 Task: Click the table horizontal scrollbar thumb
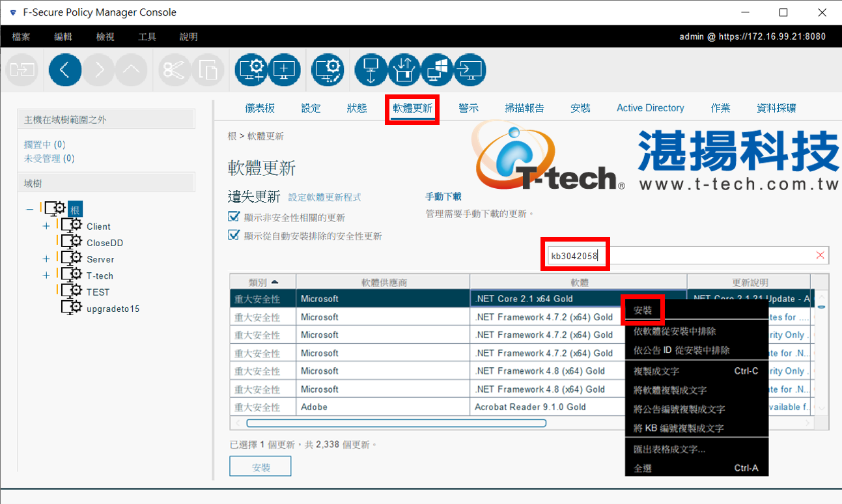(396, 423)
